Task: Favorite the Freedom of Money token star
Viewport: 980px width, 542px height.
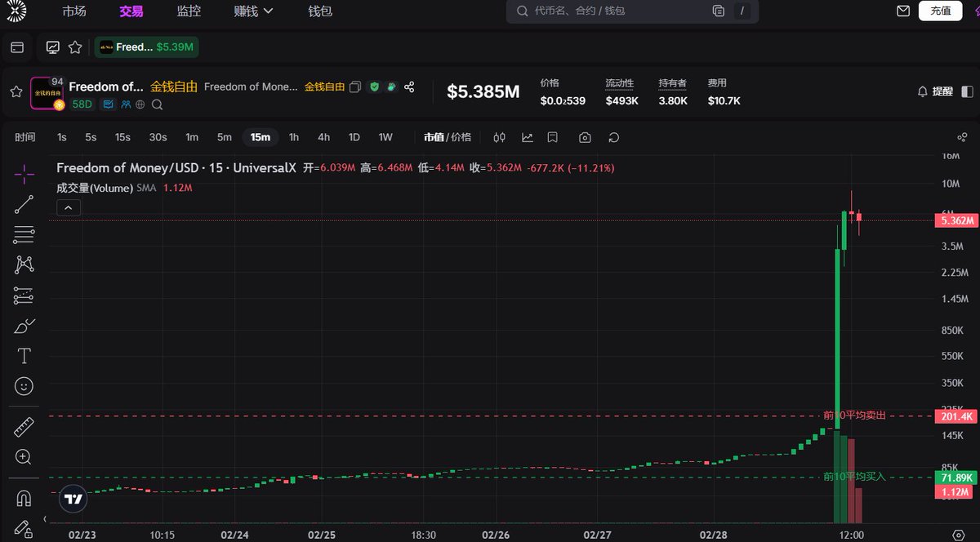Action: tap(16, 91)
